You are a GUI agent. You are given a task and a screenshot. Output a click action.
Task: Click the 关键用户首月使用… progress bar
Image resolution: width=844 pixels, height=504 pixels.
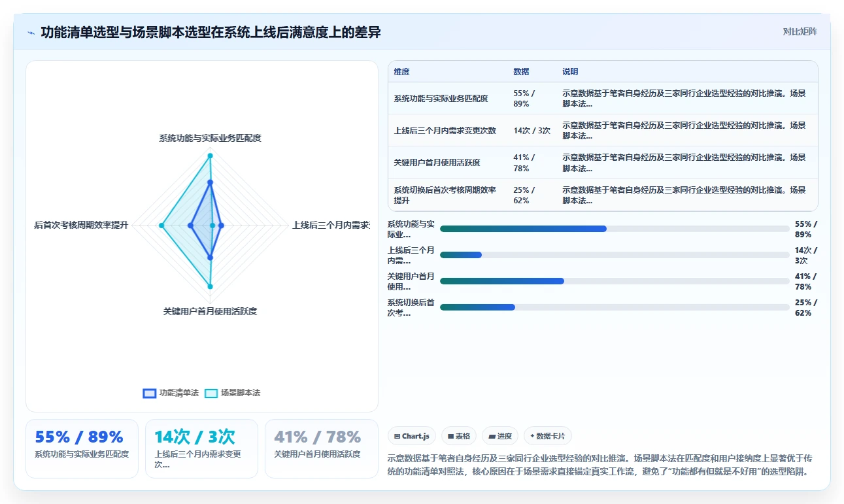(x=615, y=281)
